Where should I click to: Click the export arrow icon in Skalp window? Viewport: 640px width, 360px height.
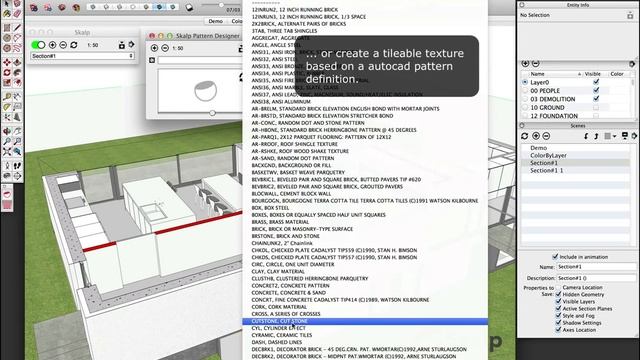click(x=131, y=44)
